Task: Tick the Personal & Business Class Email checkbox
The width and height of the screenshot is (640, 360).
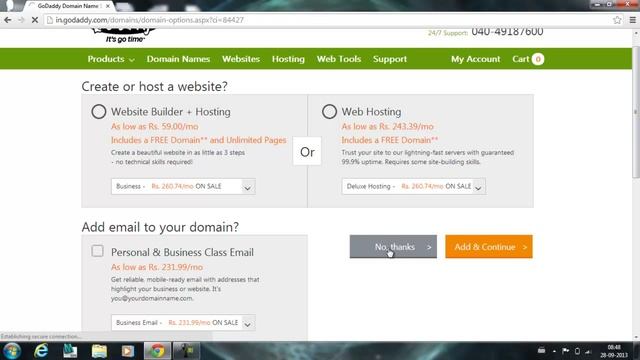Action: [97, 251]
